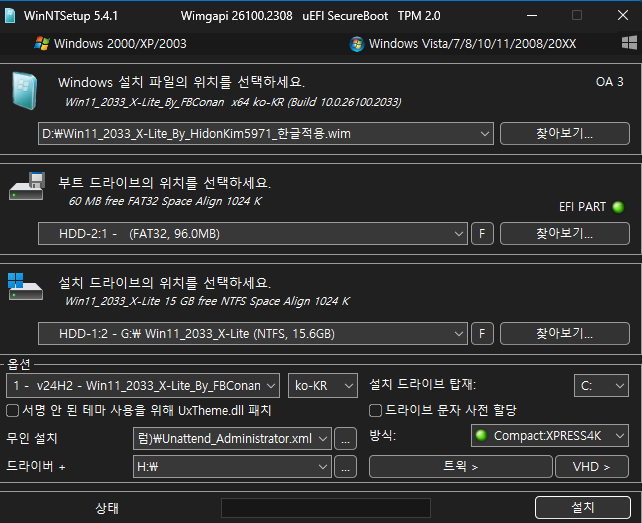Viewport: 642px width, 523px height.
Task: Click the 설치 install button
Action: tap(583, 508)
